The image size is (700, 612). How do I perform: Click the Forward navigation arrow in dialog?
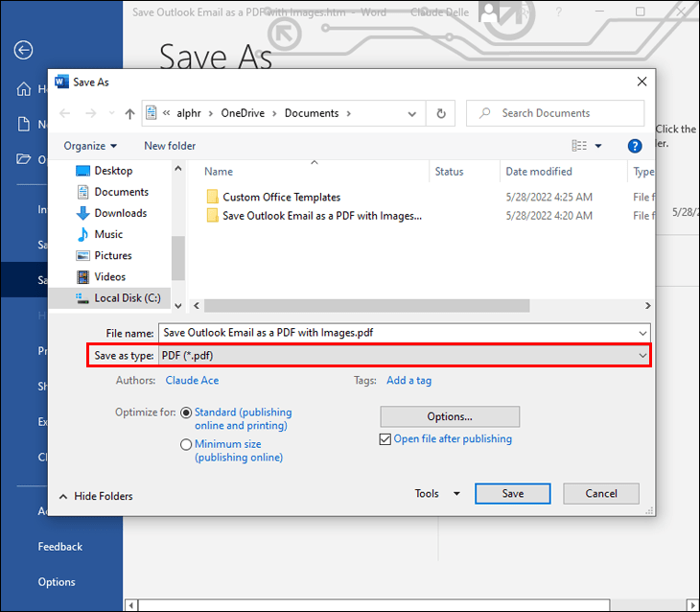tap(91, 113)
